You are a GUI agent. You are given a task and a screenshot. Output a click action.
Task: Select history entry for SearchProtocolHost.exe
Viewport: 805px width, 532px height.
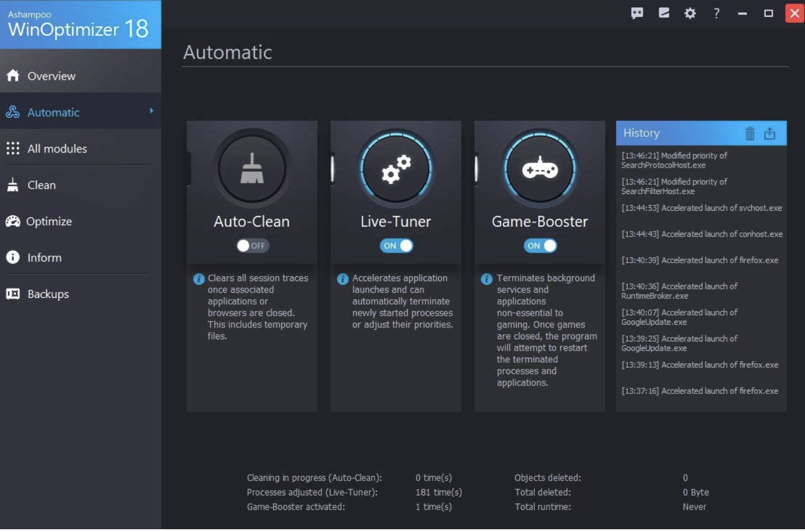(674, 160)
